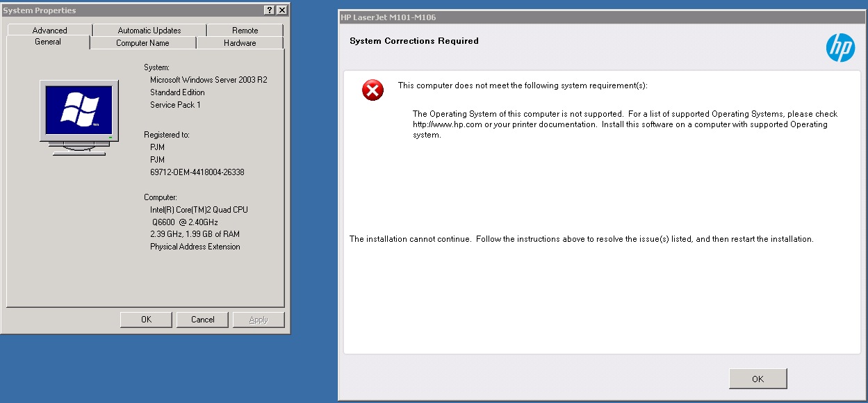The image size is (868, 403).
Task: Click the HP logo in installer window
Action: (x=840, y=48)
